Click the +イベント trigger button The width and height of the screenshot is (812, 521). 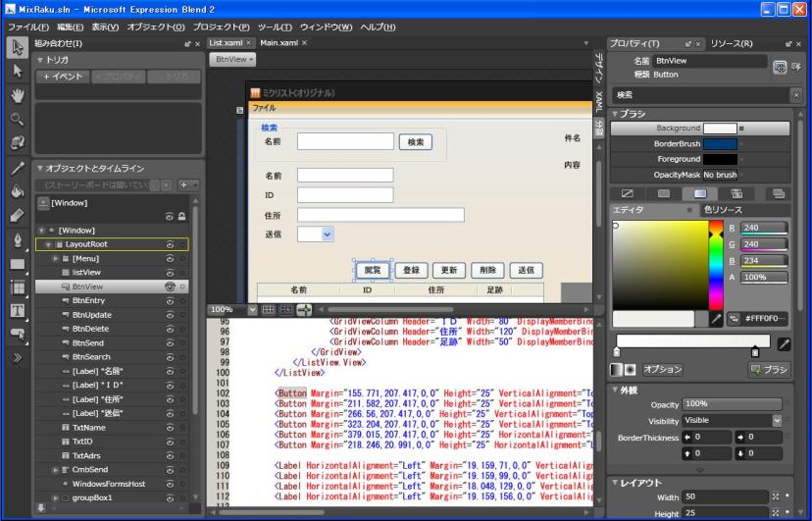tap(63, 77)
